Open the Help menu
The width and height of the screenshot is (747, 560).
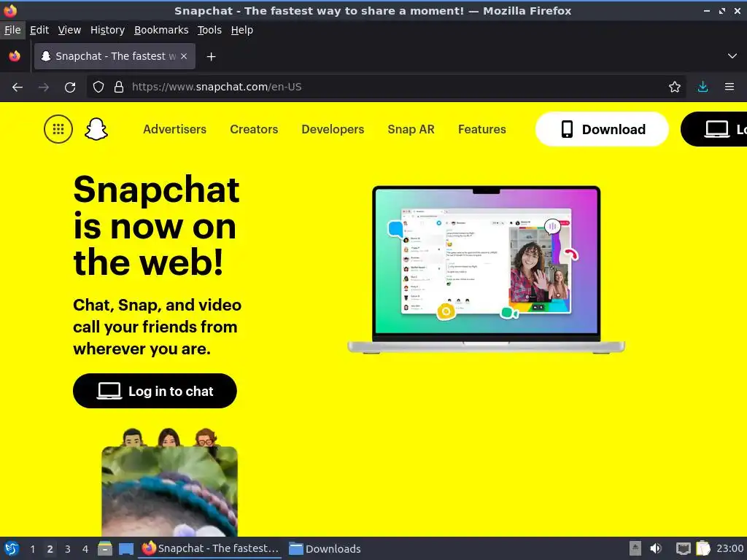point(242,30)
